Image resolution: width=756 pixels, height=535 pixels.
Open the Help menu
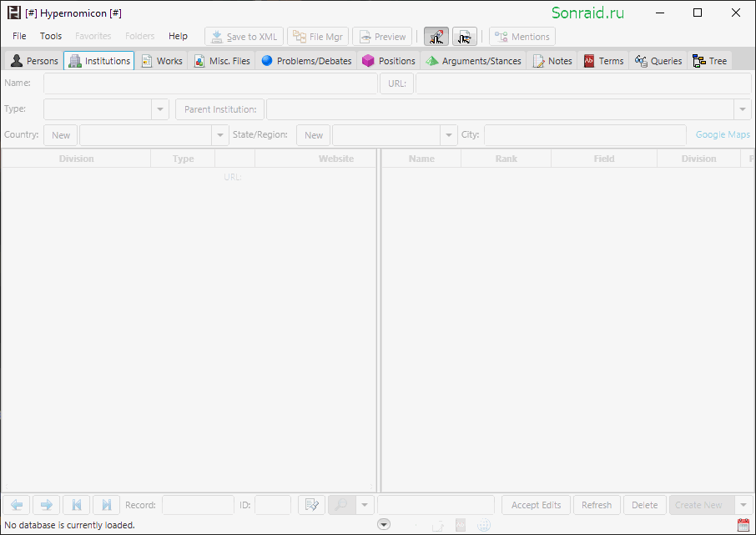tap(178, 36)
